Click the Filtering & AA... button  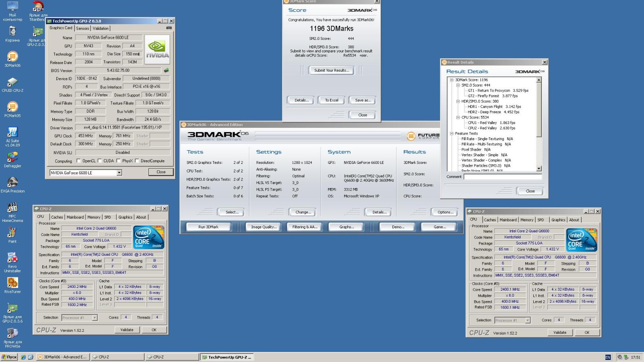[305, 227]
